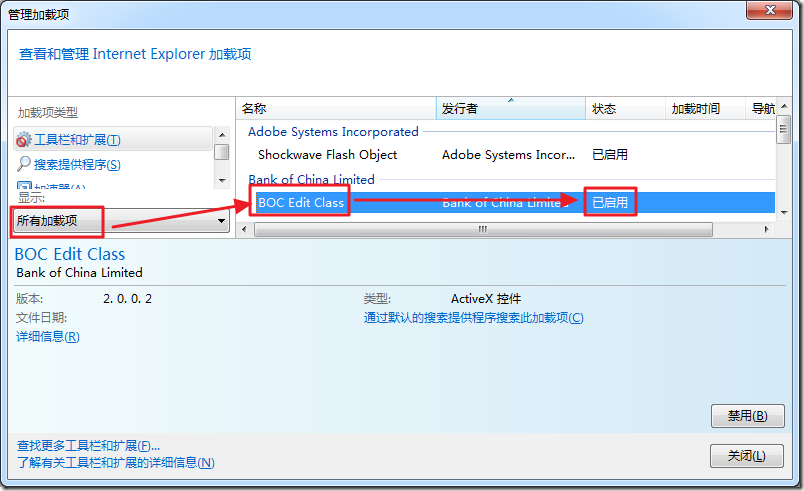Close the 管理加载项 dialog window
The width and height of the screenshot is (804, 491).
pyautogui.click(x=770, y=10)
